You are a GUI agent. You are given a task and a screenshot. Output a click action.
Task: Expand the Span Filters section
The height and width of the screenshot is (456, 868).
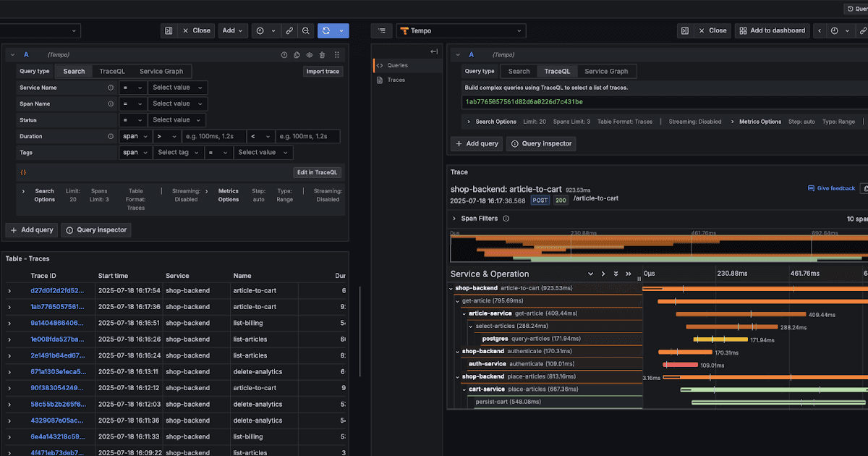click(x=479, y=218)
